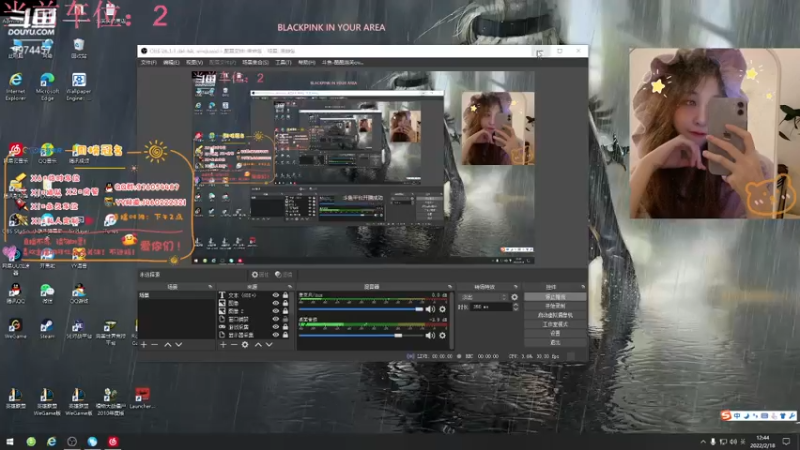Open the transition properties gear icon

(514, 297)
